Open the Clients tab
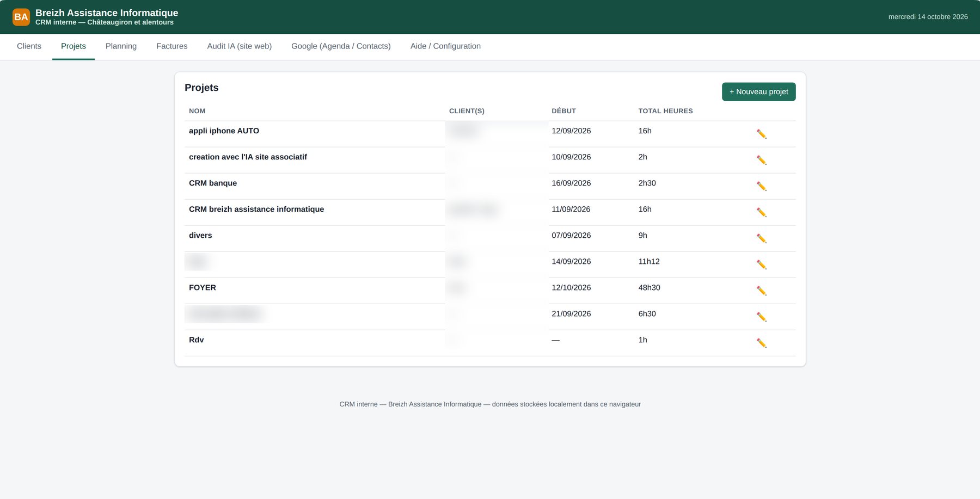Viewport: 980px width, 499px height. [29, 46]
